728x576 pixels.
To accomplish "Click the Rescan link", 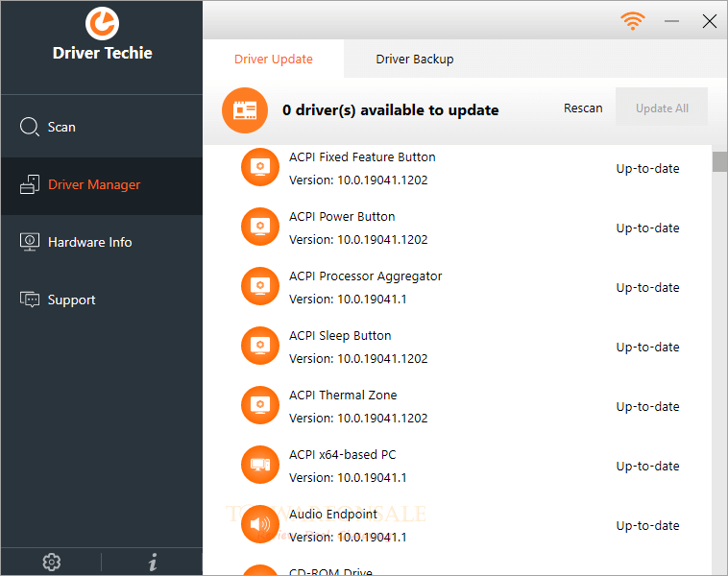I will [x=583, y=108].
